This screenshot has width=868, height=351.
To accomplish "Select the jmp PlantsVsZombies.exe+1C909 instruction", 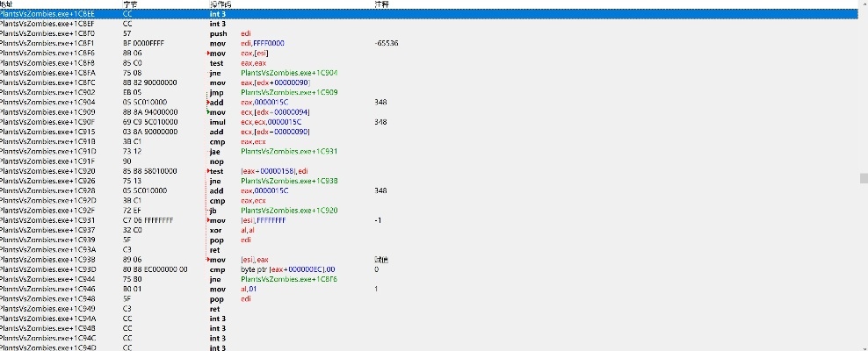I will tap(216, 92).
